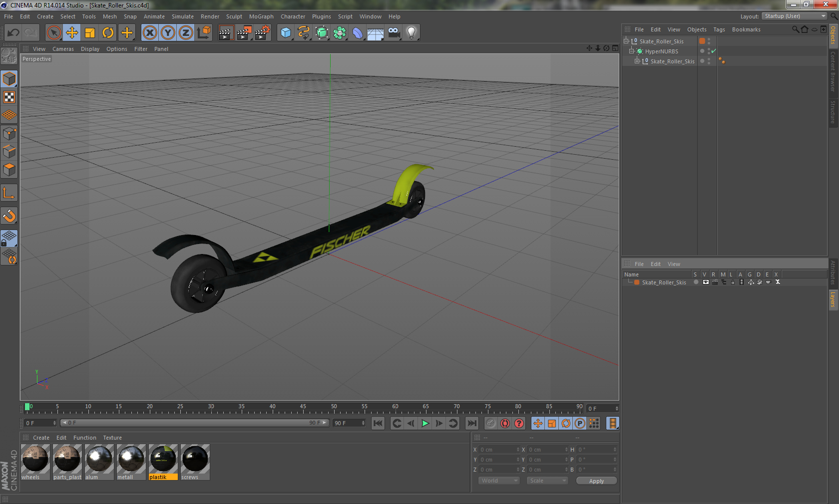
Task: Add a Cube primitive object
Action: [x=286, y=33]
